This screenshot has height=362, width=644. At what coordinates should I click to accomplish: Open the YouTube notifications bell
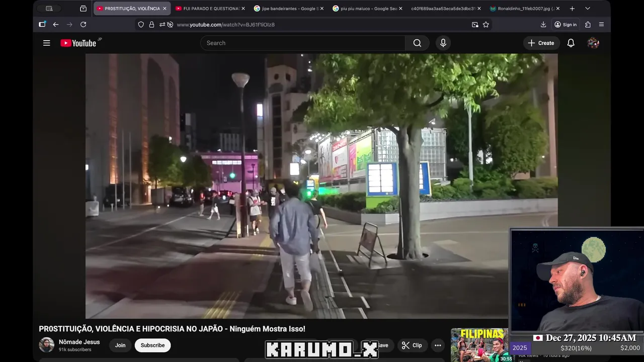pos(571,43)
